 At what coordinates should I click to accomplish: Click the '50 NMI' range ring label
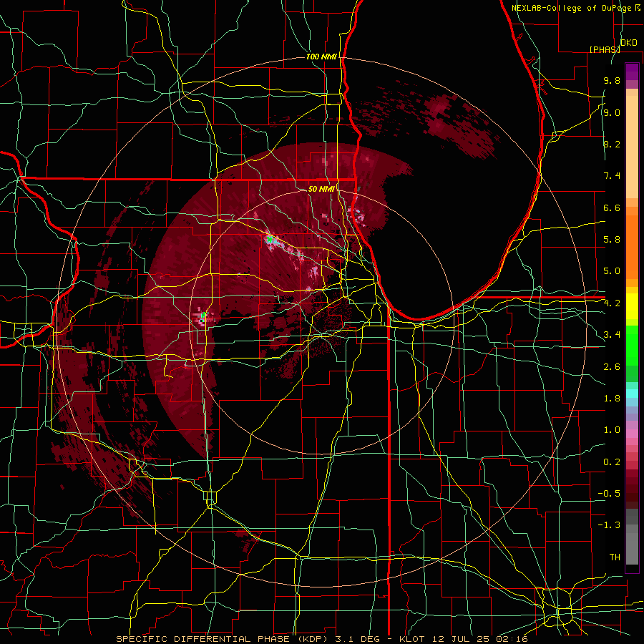[x=321, y=189]
